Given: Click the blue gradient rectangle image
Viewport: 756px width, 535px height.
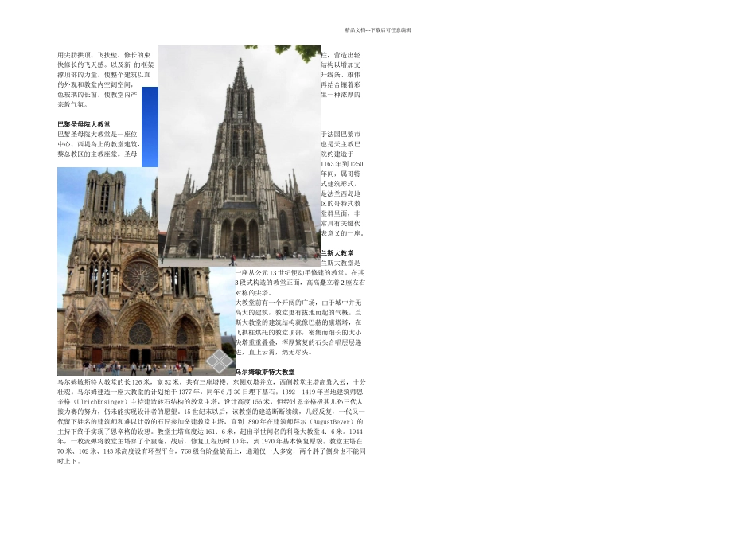Looking at the screenshot, I should click(x=150, y=127).
